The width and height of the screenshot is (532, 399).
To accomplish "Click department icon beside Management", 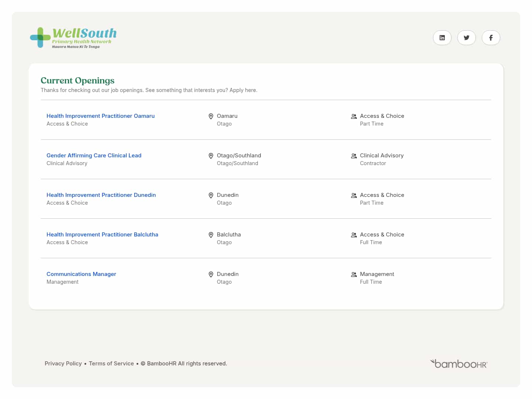I will 354,274.
